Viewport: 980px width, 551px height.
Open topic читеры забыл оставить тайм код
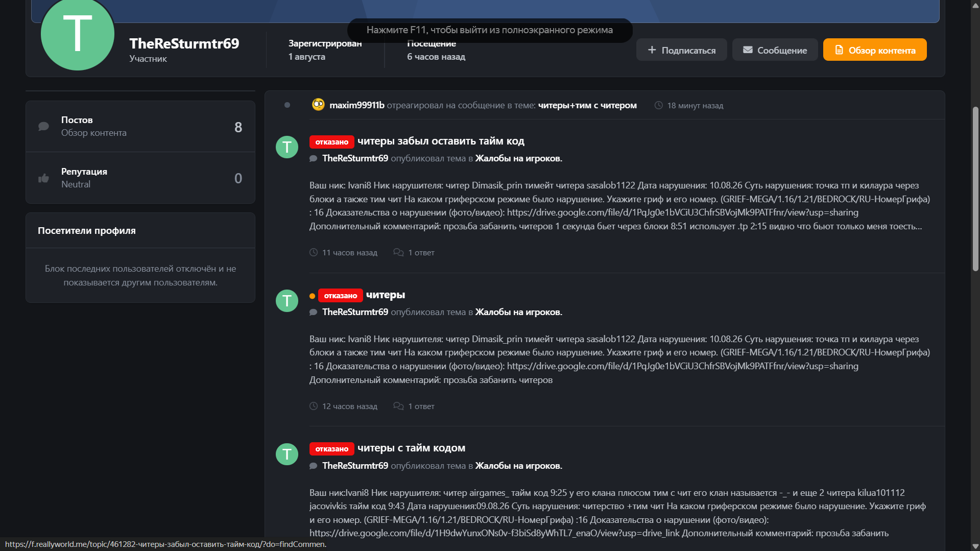tap(441, 141)
